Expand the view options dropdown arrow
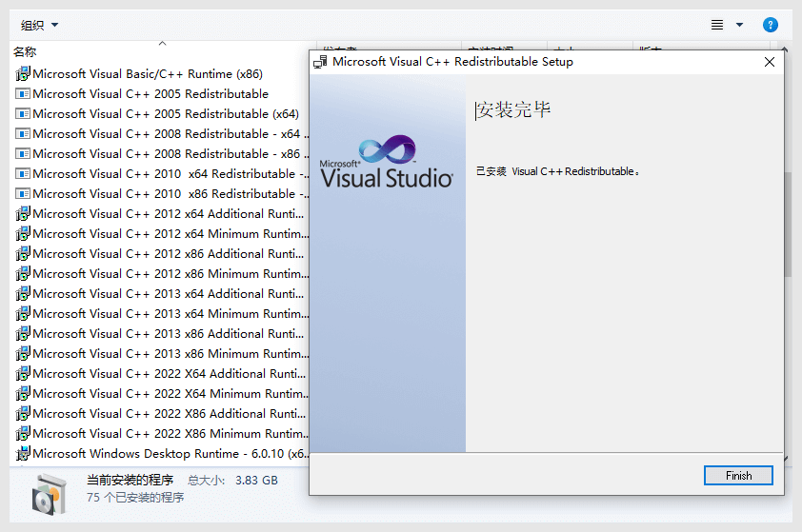802x532 pixels. click(739, 25)
